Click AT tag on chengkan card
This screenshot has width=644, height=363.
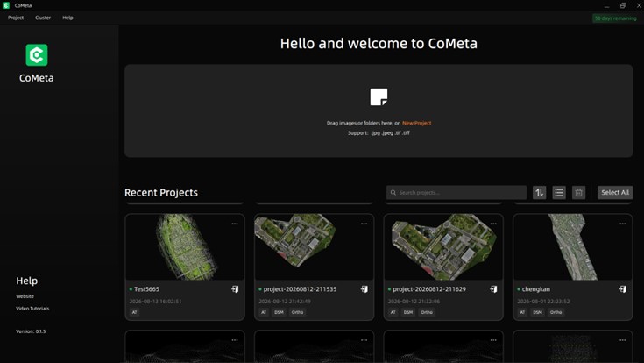522,312
